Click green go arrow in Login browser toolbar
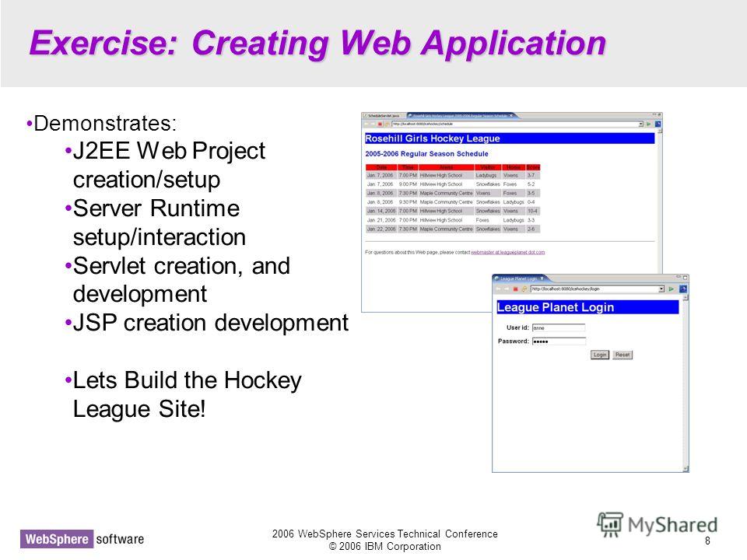The height and width of the screenshot is (560, 747). (x=672, y=289)
